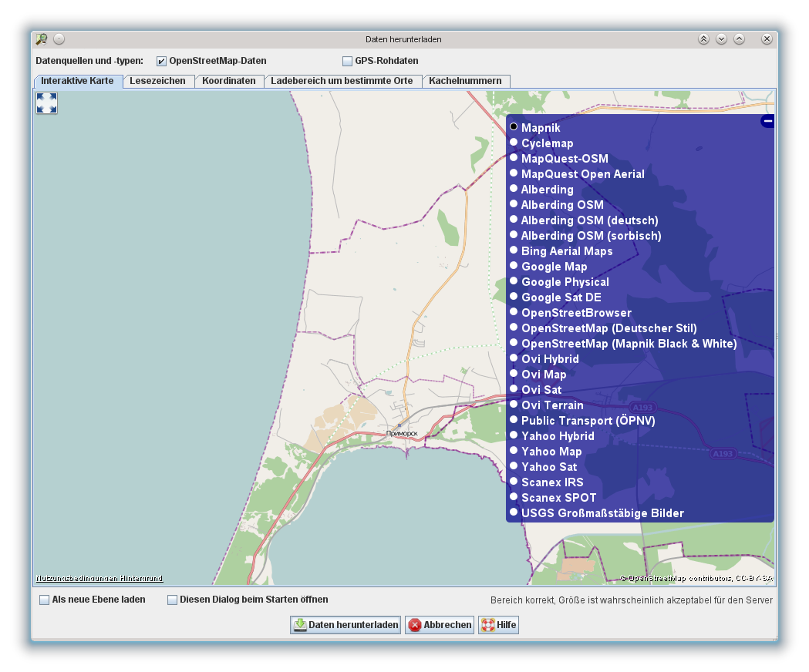809x672 pixels.
Task: Click the Nutzungsbedingungen Hintergrund link
Action: click(99, 578)
